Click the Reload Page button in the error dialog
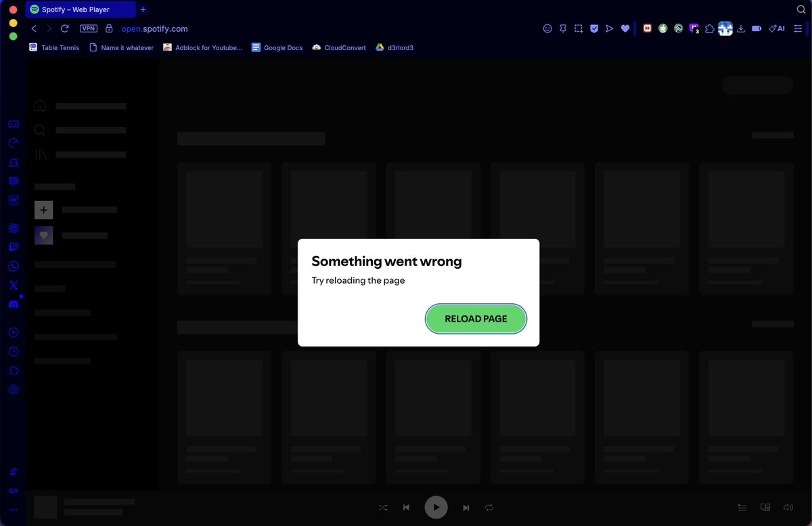 [476, 319]
